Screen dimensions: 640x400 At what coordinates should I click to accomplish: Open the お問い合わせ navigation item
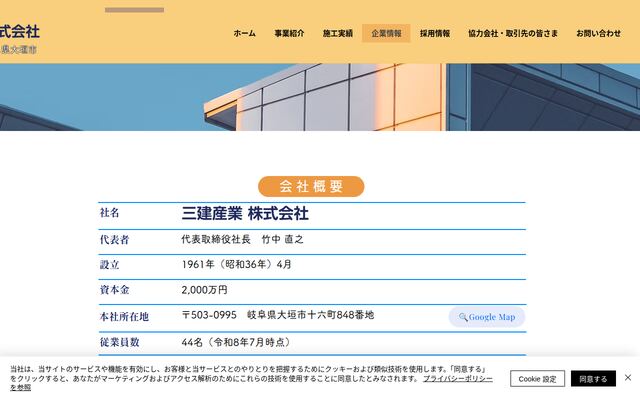pyautogui.click(x=598, y=33)
